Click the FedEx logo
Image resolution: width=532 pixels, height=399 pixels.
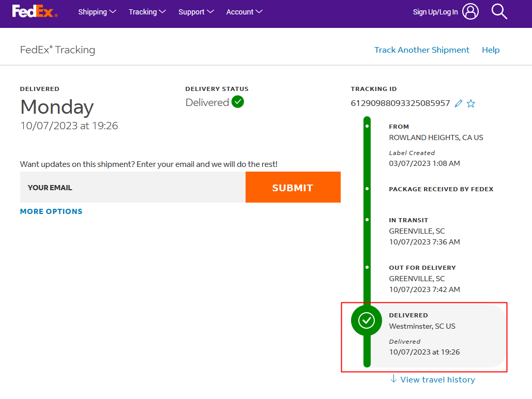pyautogui.click(x=35, y=11)
